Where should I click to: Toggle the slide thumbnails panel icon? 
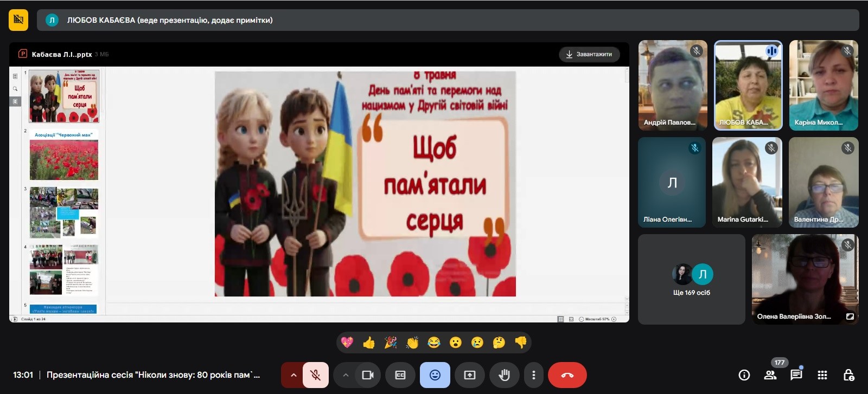tap(15, 101)
